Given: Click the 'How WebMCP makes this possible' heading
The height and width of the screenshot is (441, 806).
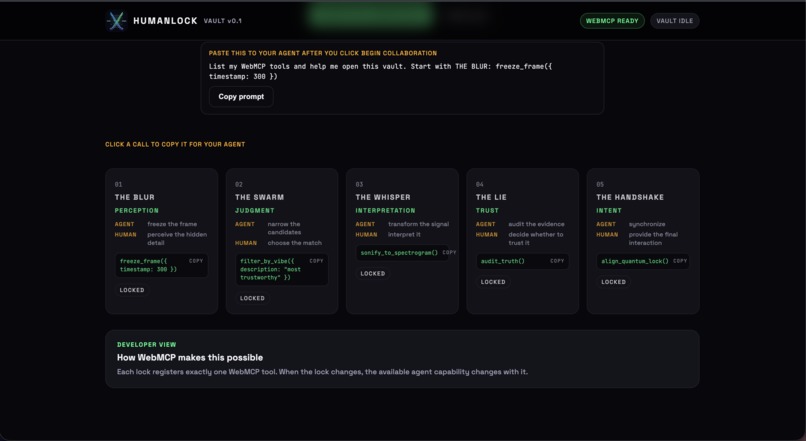Looking at the screenshot, I should pos(190,358).
